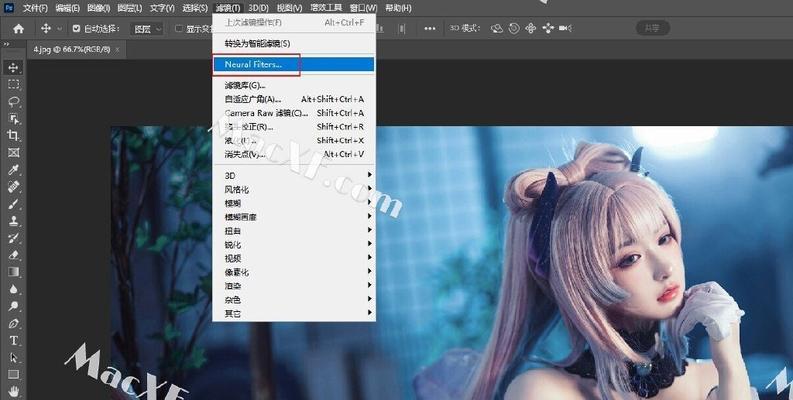Click the 3D orbit mode icon
793x400 pixels.
pyautogui.click(x=497, y=29)
